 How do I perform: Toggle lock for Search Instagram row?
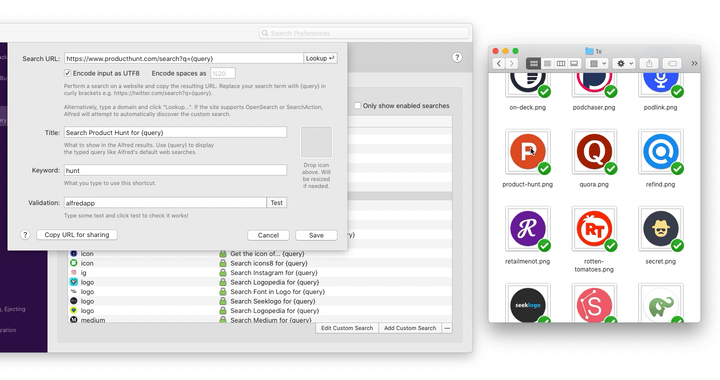point(223,273)
